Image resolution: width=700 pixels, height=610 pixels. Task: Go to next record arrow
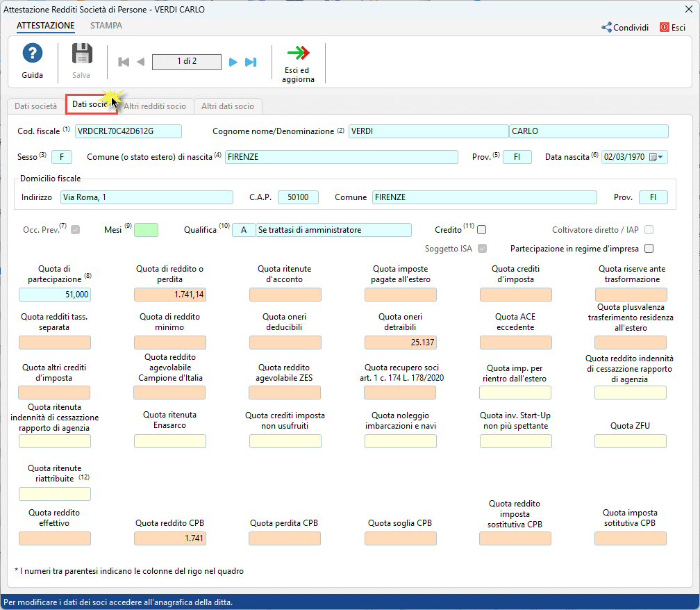(233, 62)
